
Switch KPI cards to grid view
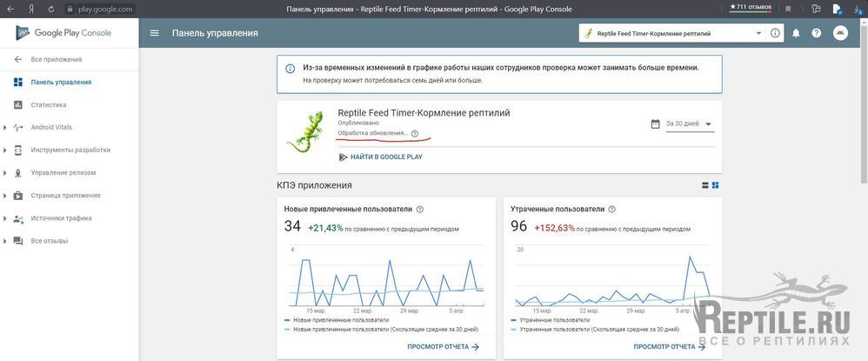pos(715,185)
